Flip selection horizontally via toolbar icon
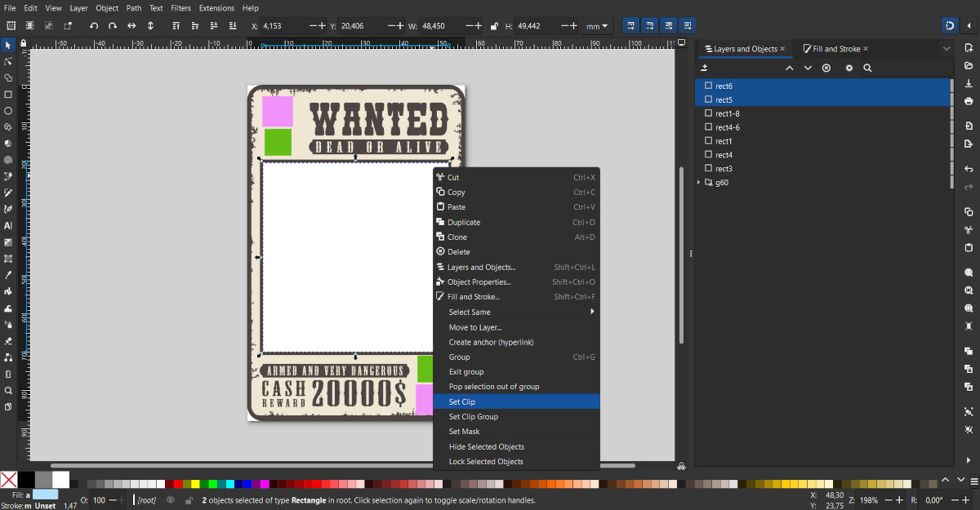Viewport: 980px width, 510px height. (x=131, y=26)
